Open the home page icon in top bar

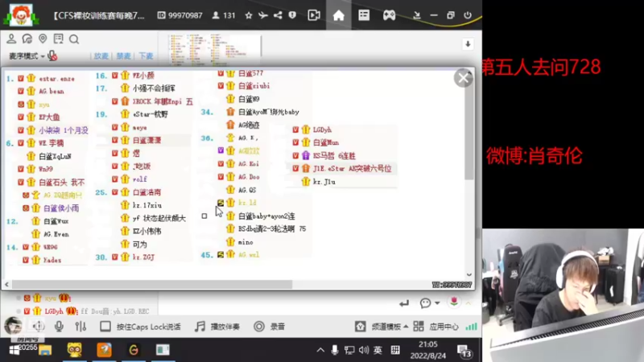pyautogui.click(x=338, y=15)
